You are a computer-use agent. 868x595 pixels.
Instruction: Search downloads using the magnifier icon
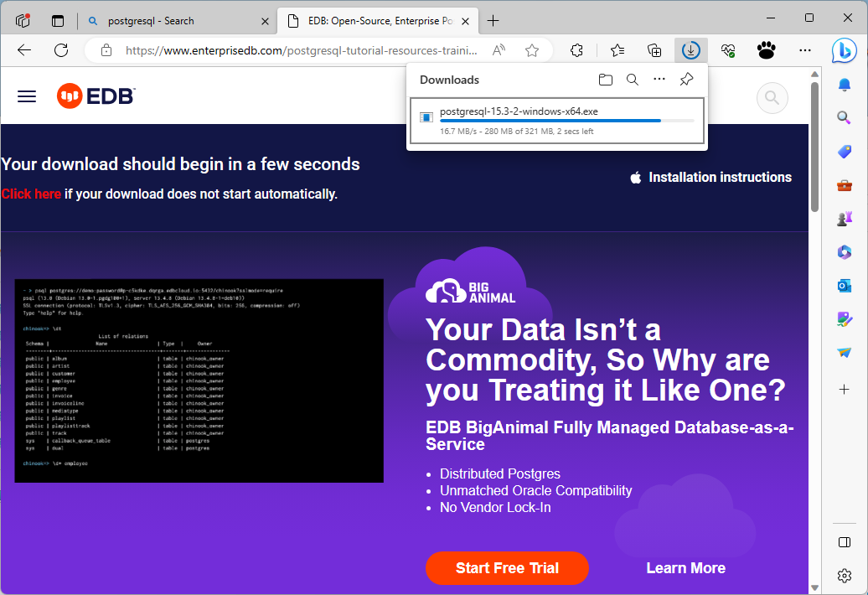[x=633, y=80]
